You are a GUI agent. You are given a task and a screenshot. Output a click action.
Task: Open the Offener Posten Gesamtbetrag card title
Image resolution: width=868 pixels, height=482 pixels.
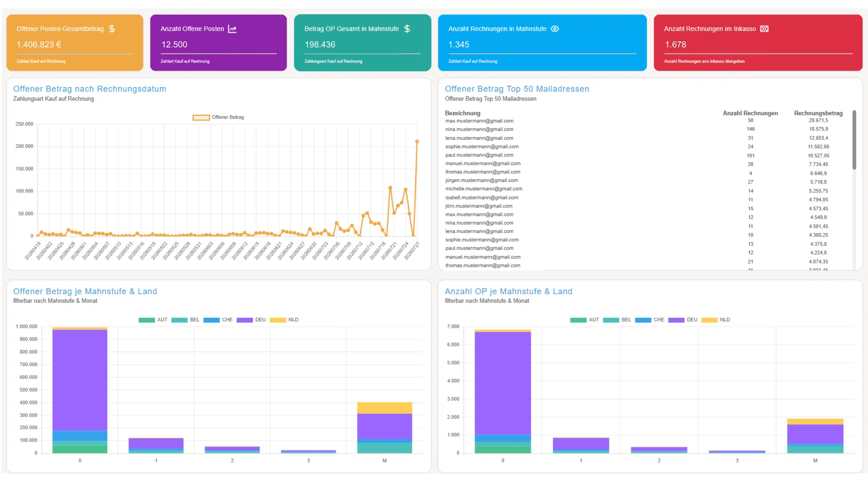[x=60, y=29]
